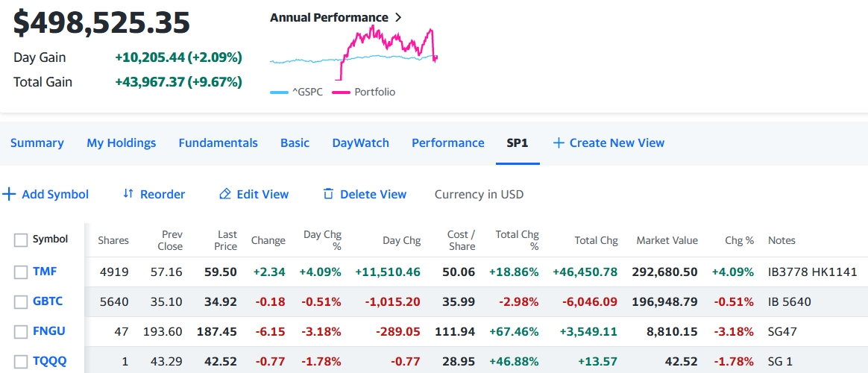
Task: Open Annual Performance chevron arrow
Action: coord(398,17)
